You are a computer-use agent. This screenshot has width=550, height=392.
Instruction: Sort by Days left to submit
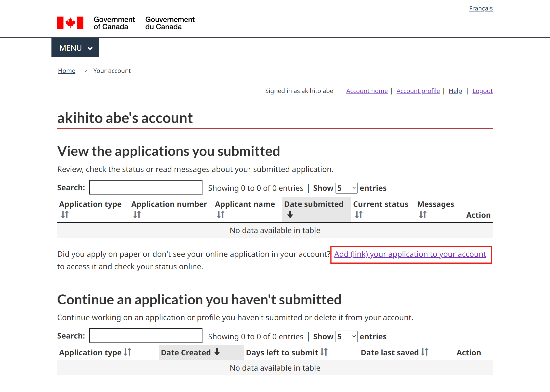pos(324,352)
